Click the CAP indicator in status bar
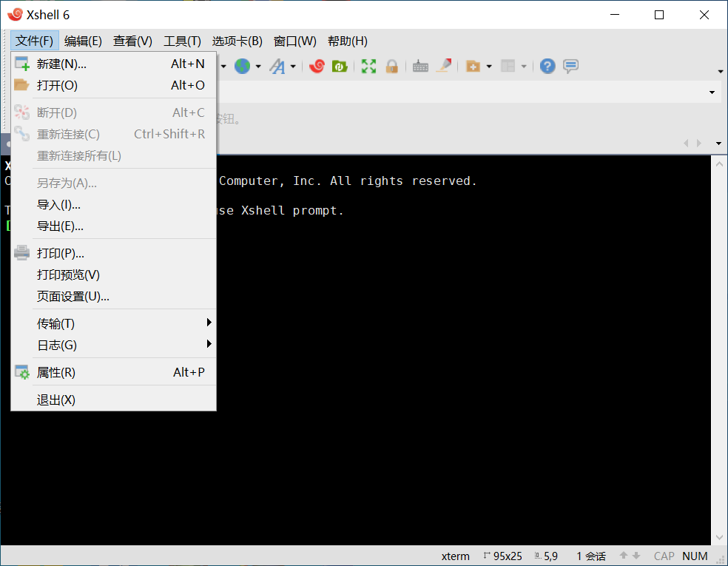This screenshot has height=566, width=728. [664, 556]
